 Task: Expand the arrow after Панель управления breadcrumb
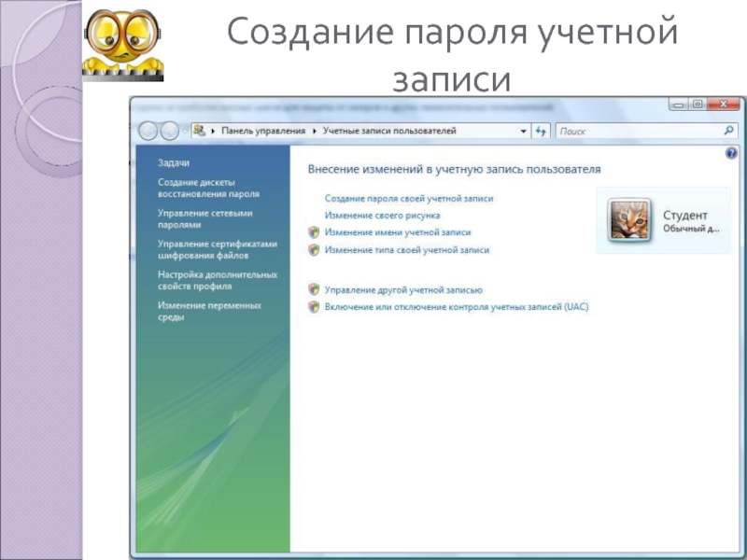click(315, 131)
